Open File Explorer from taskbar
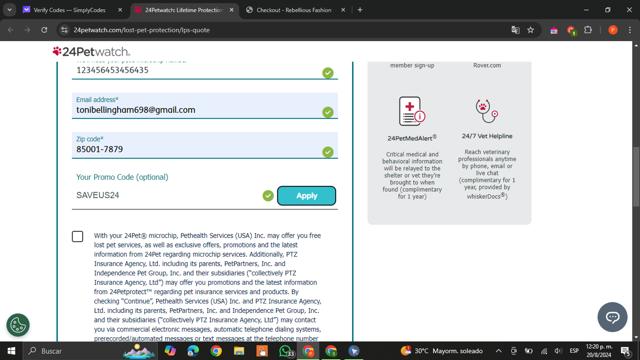 pos(239,351)
